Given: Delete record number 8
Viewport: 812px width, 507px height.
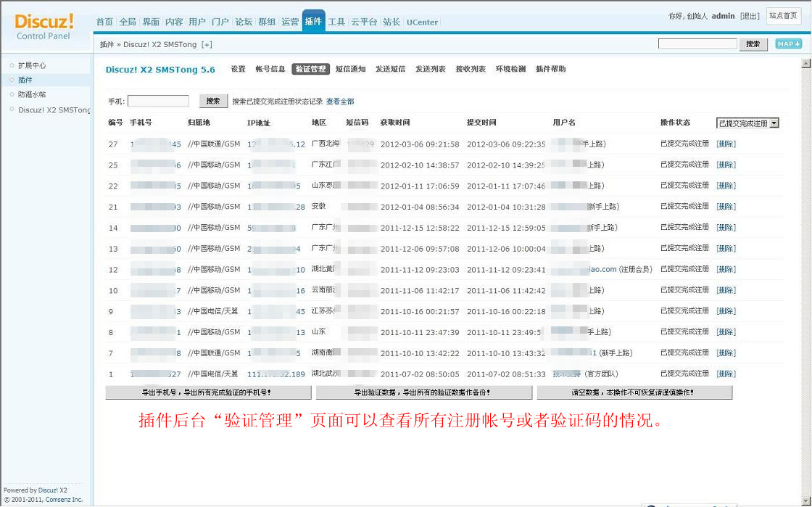Looking at the screenshot, I should tap(726, 332).
